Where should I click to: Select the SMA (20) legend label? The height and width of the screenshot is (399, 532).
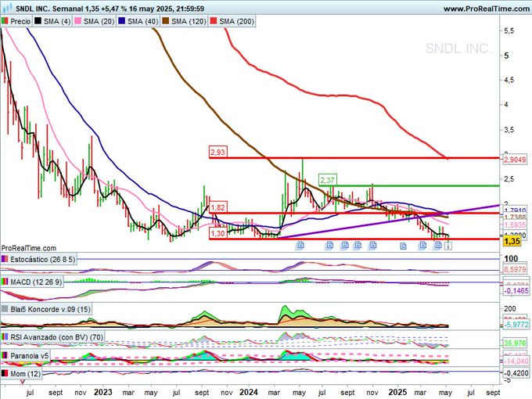(x=99, y=21)
